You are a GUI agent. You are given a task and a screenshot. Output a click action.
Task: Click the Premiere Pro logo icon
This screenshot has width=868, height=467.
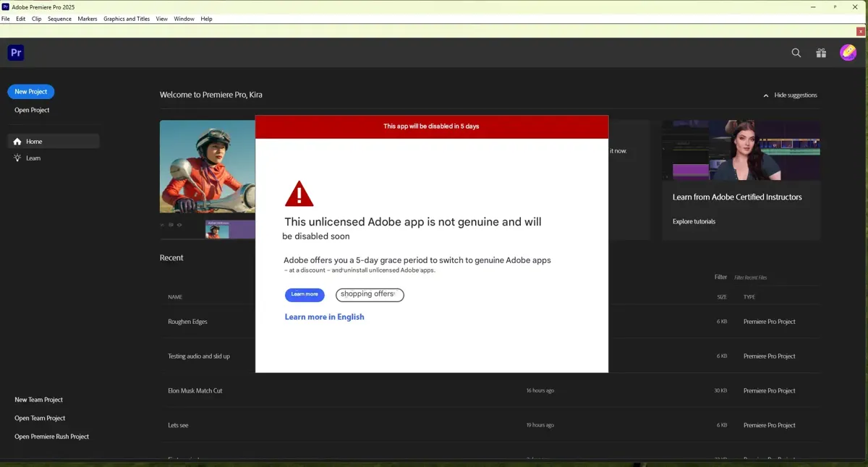16,53
